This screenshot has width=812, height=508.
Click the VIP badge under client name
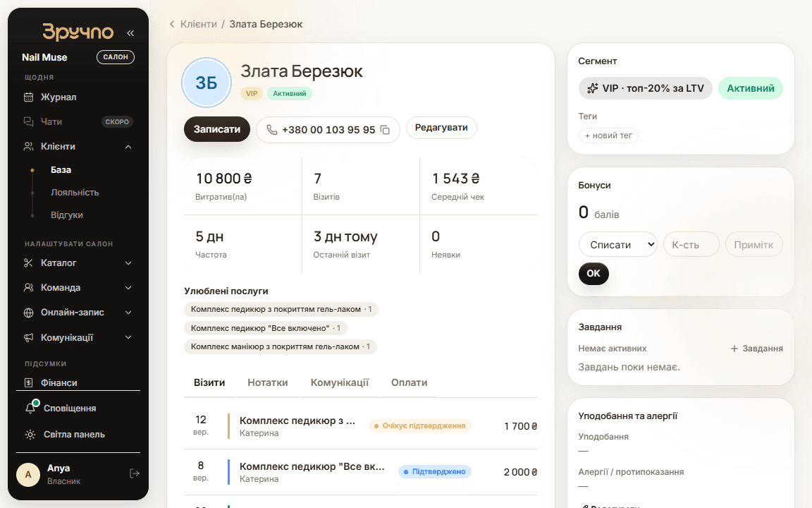pyautogui.click(x=251, y=93)
